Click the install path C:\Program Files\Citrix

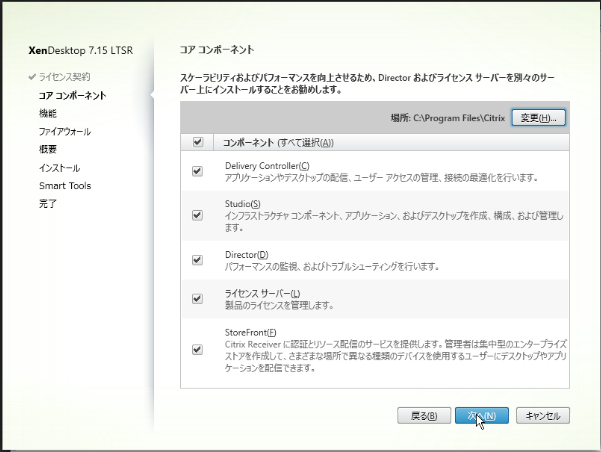point(459,118)
